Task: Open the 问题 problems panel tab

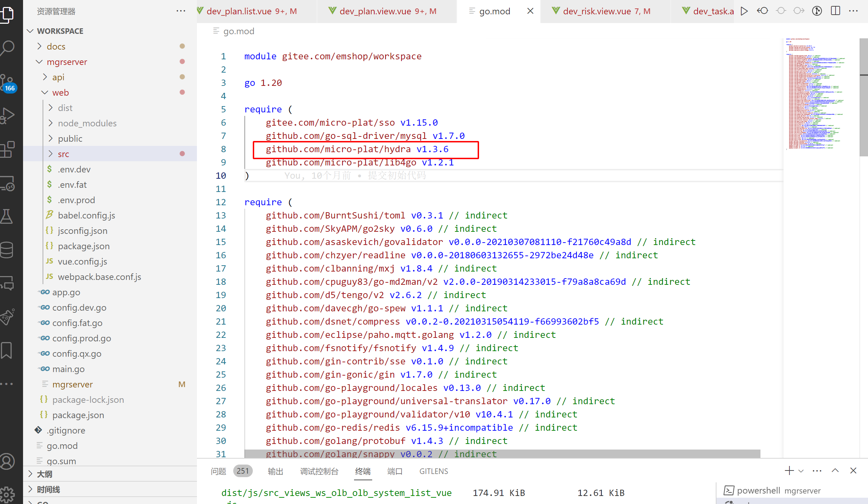Action: click(x=219, y=471)
